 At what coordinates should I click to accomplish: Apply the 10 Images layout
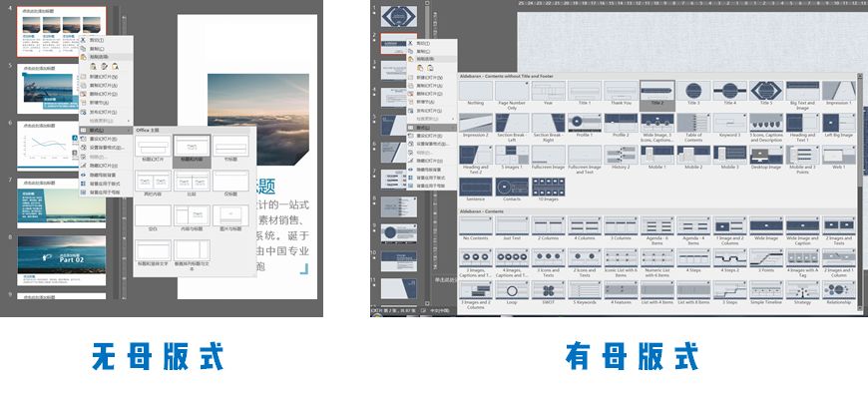[548, 191]
